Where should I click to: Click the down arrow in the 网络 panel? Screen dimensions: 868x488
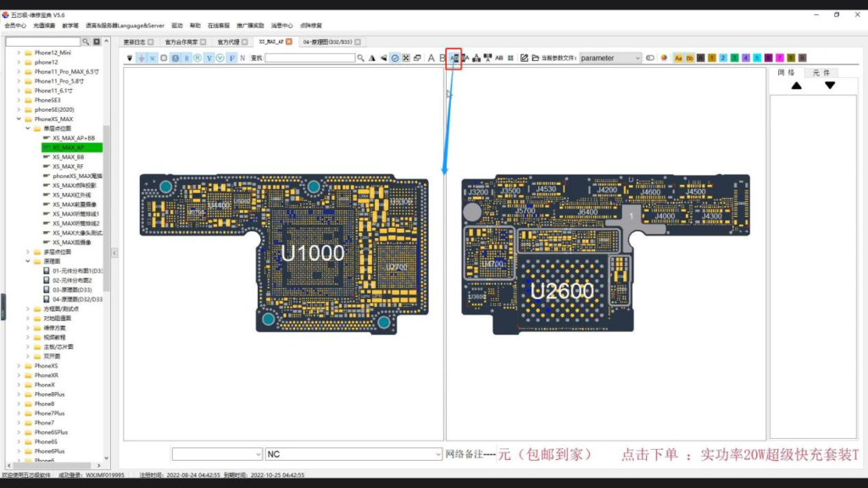pos(830,86)
